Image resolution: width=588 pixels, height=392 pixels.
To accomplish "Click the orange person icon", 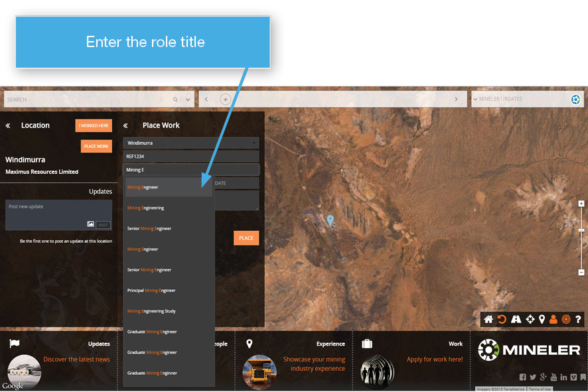I will [x=553, y=319].
